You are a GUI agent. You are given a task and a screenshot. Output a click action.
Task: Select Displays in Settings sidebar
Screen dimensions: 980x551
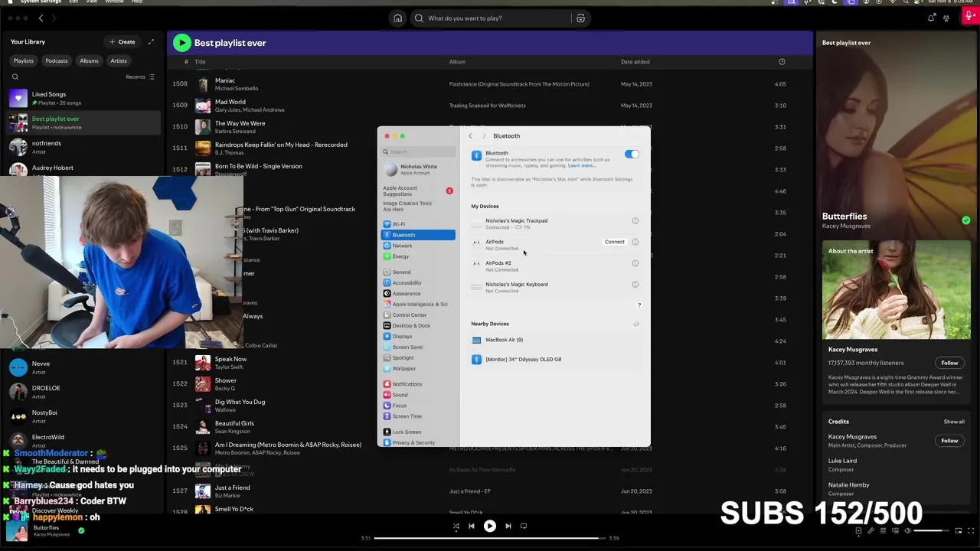tap(418, 337)
